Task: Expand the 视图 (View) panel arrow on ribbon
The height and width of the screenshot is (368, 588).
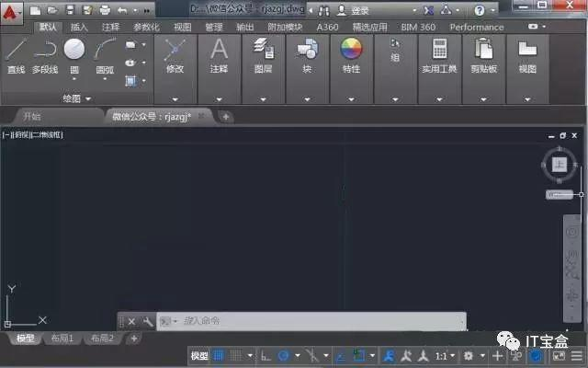Action: point(527,99)
